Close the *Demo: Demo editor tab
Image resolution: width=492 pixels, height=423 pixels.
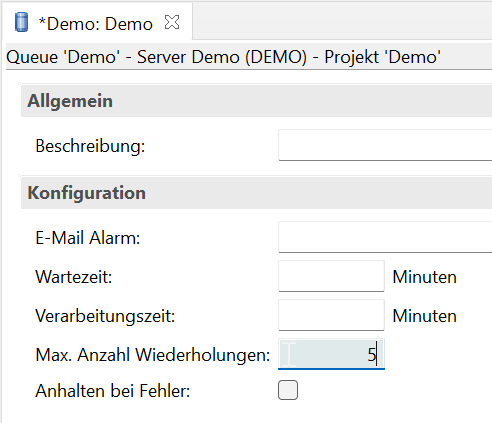(x=172, y=22)
